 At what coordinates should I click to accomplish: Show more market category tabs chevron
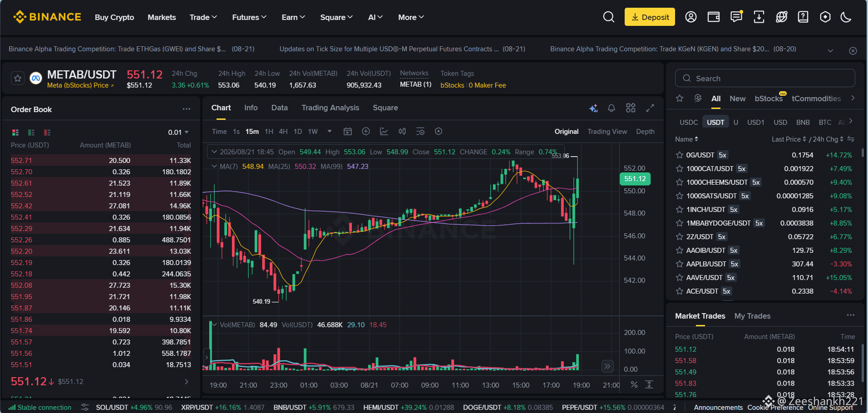coord(853,98)
